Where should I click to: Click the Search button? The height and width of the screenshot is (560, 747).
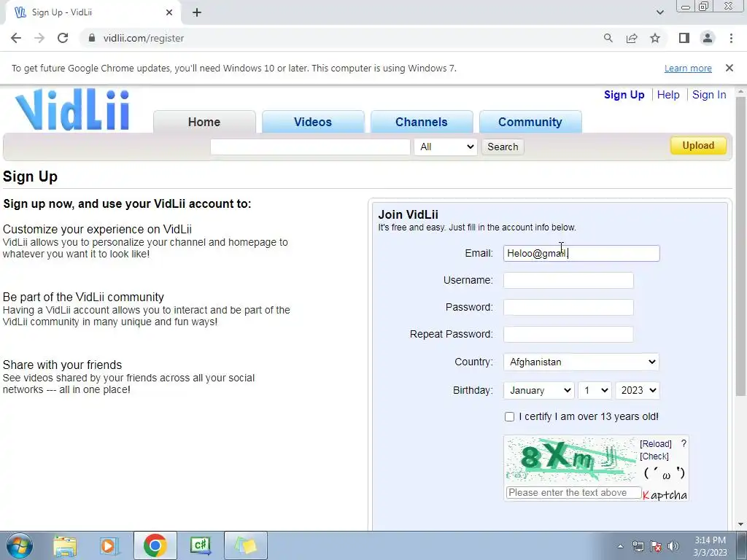[503, 147]
